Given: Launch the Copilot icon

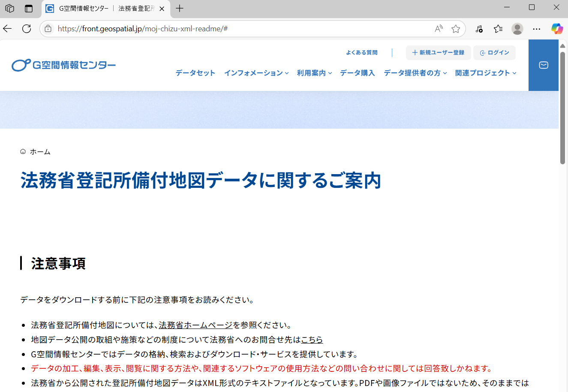Looking at the screenshot, I should [x=557, y=29].
